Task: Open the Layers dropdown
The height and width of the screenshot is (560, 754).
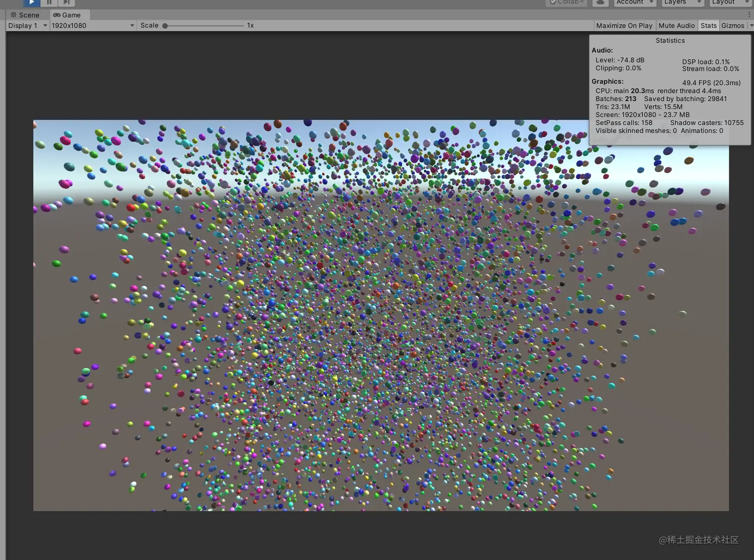Action: [682, 2]
